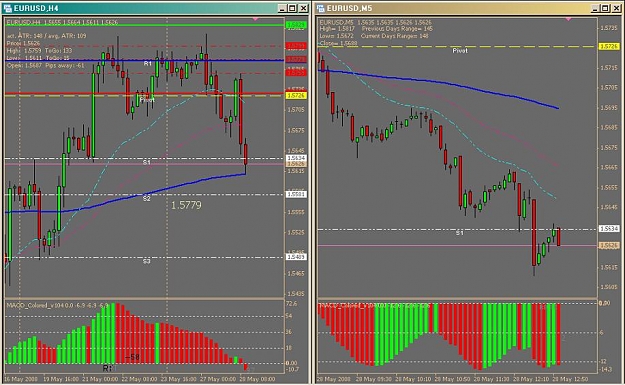Maximize the EURUSD,M5 chart window

point(605,8)
